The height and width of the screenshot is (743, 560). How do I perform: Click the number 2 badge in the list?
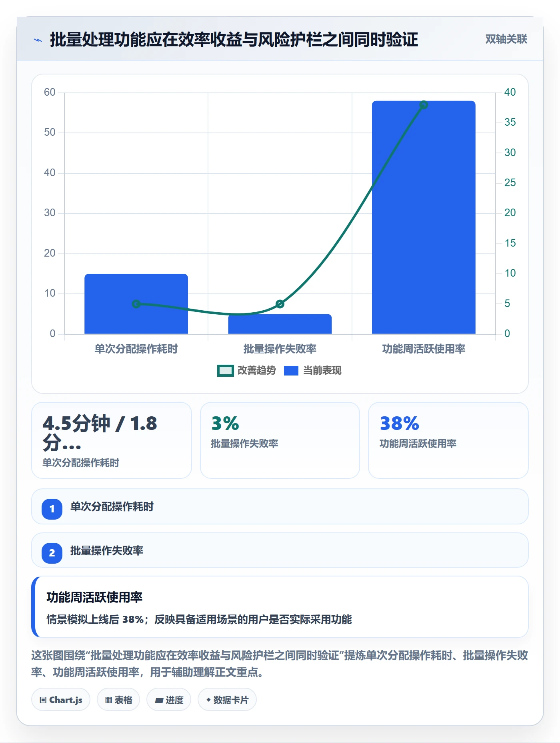click(52, 553)
